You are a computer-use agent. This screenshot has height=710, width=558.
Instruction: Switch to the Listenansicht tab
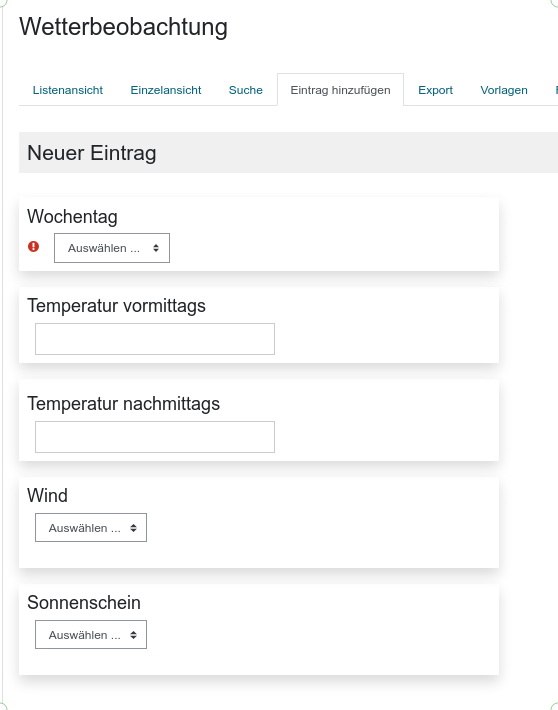[x=68, y=90]
